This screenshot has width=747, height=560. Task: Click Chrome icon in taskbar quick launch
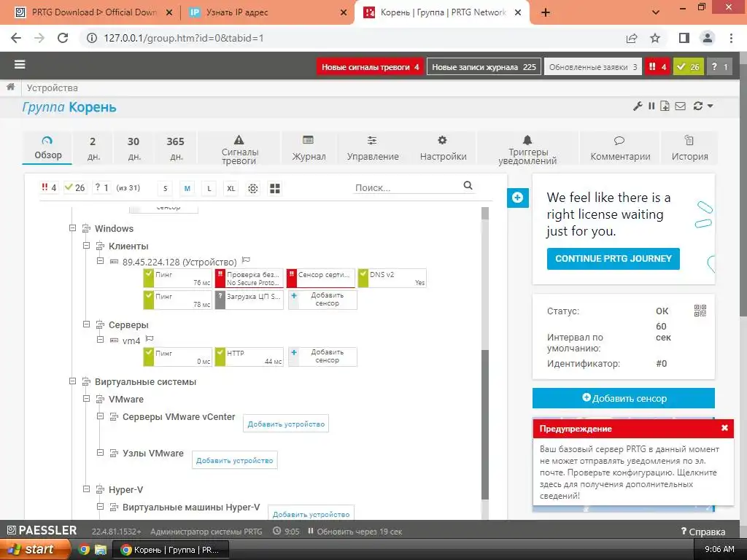pyautogui.click(x=84, y=550)
